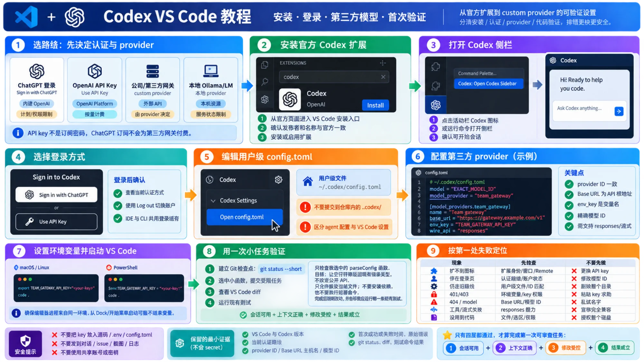Open the gear settings icon beside Codex
Viewport: 644px width, 362px height.
click(279, 180)
